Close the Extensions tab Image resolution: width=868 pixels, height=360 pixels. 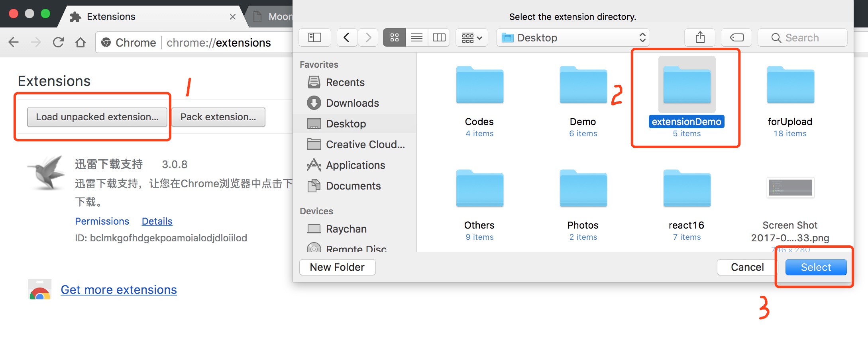click(233, 17)
